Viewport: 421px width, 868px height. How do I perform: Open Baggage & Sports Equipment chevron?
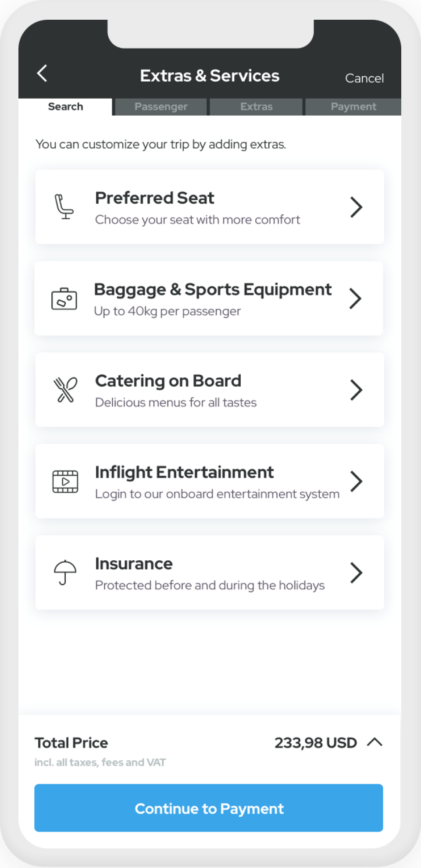click(x=355, y=299)
